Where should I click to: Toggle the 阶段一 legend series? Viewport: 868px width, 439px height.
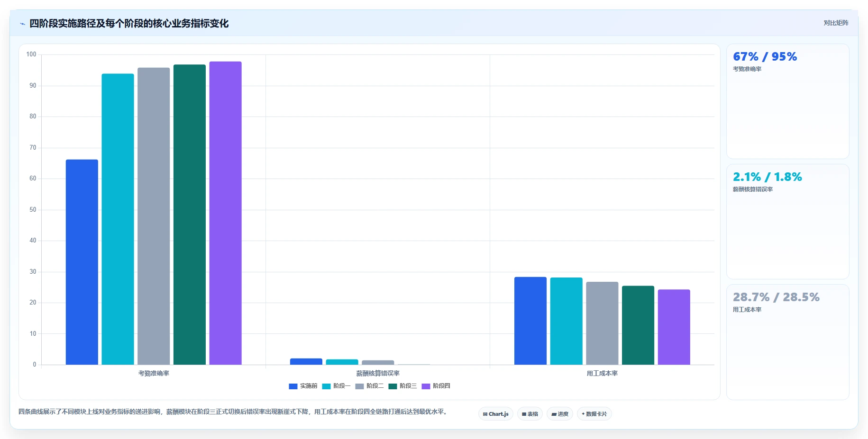[336, 386]
